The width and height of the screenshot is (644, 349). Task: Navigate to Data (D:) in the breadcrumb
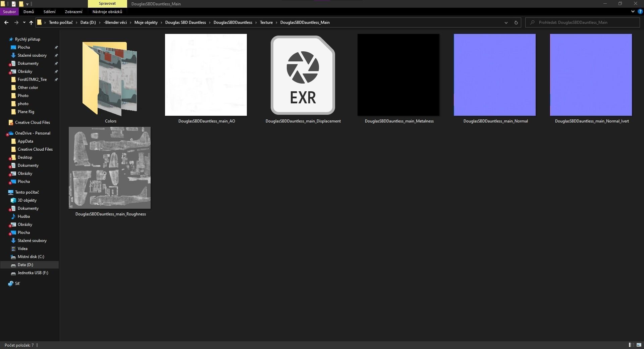tap(88, 22)
